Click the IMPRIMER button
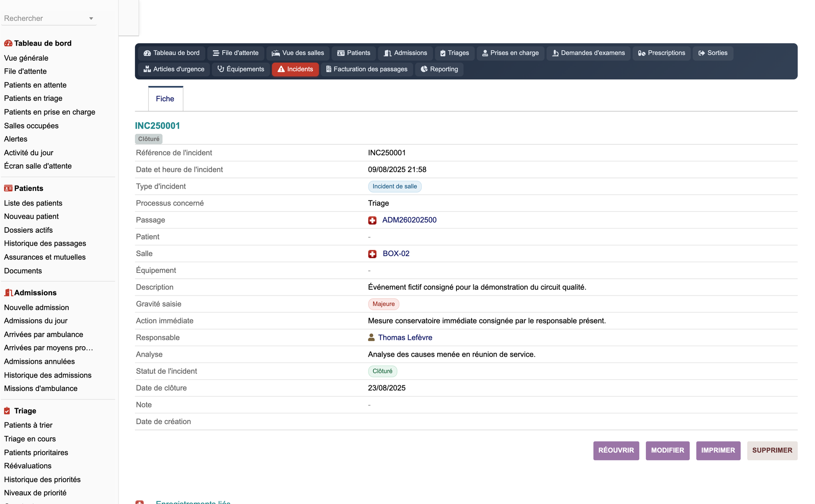The height and width of the screenshot is (504, 815). pyautogui.click(x=718, y=450)
